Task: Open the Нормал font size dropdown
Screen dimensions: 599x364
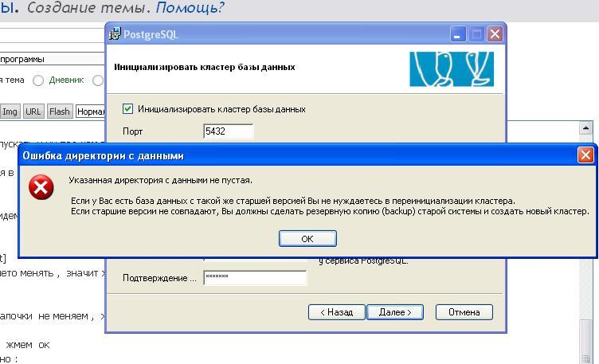Action: (91, 112)
